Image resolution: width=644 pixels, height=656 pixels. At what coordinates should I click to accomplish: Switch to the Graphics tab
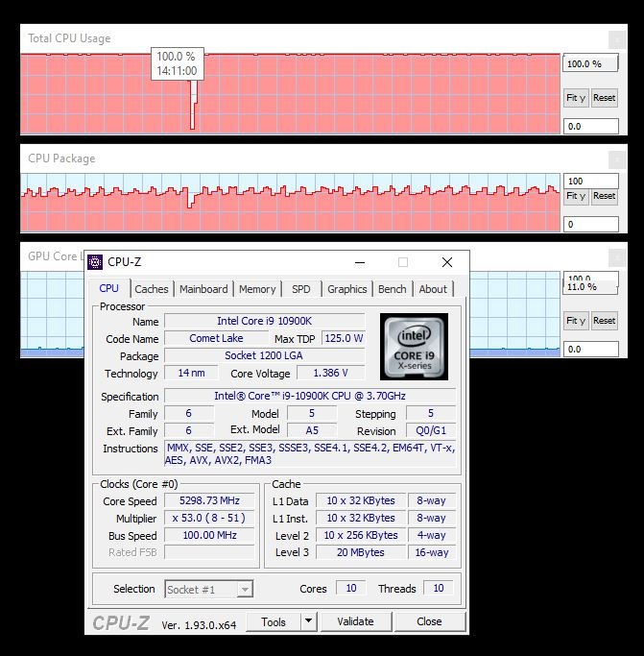(x=346, y=289)
